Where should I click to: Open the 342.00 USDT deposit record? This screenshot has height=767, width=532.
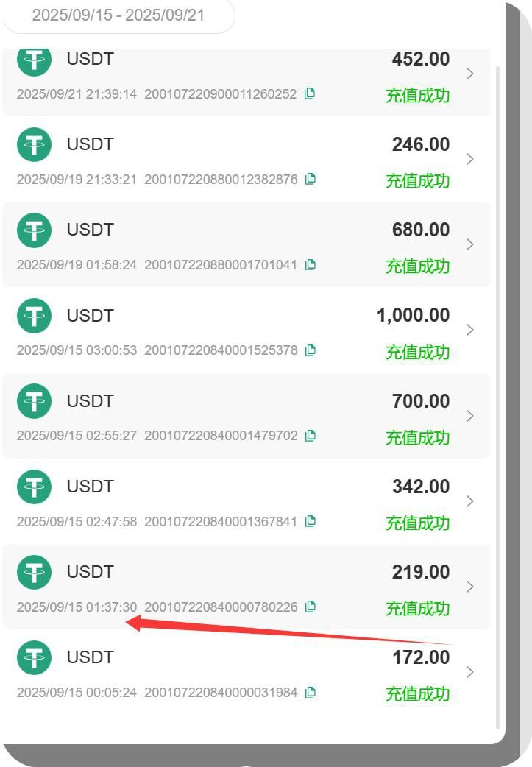coord(247,501)
